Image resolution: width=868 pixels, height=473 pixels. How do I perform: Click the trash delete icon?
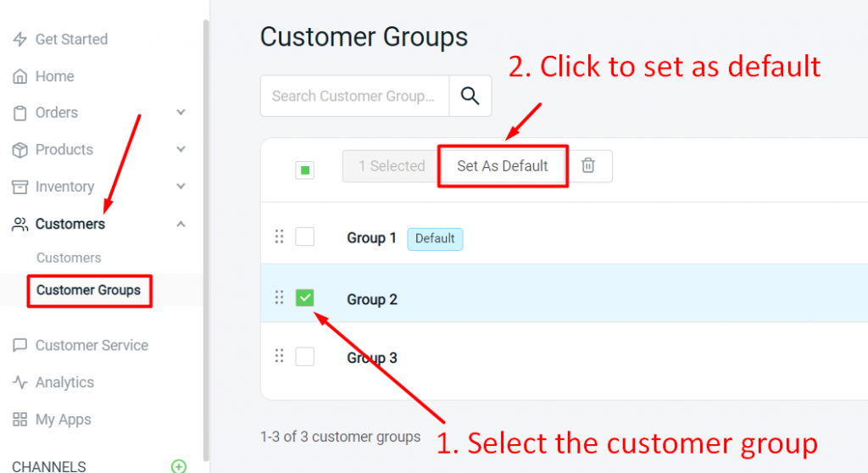click(x=588, y=166)
